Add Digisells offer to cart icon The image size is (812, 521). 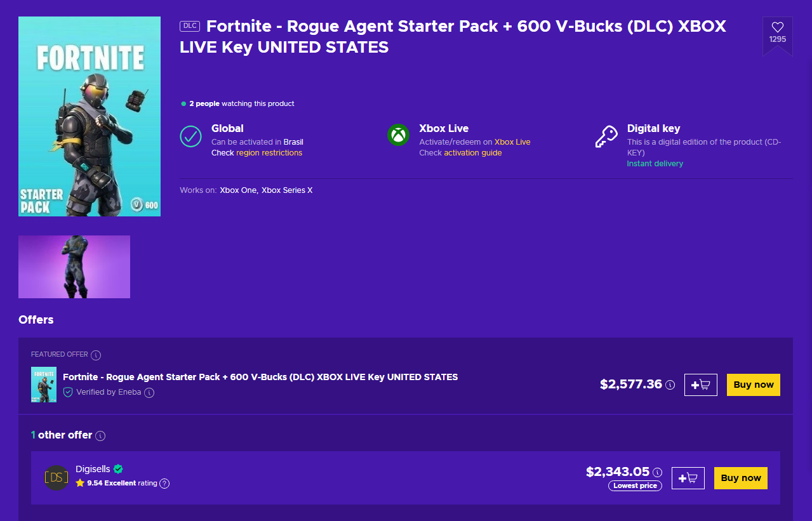688,478
